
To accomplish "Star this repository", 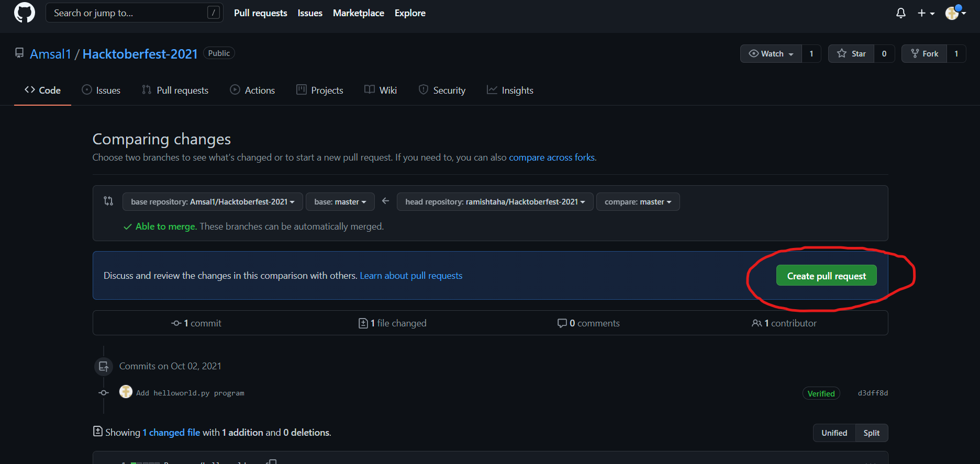I will pos(851,53).
